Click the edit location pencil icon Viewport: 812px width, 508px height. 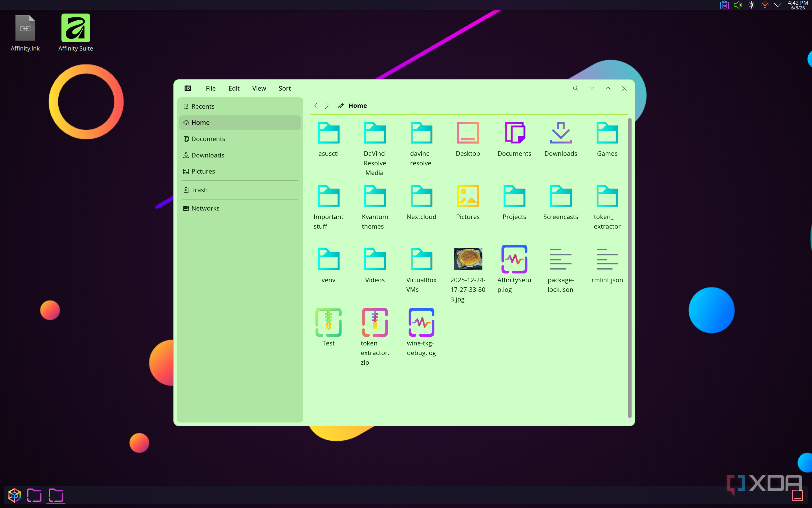coord(341,106)
